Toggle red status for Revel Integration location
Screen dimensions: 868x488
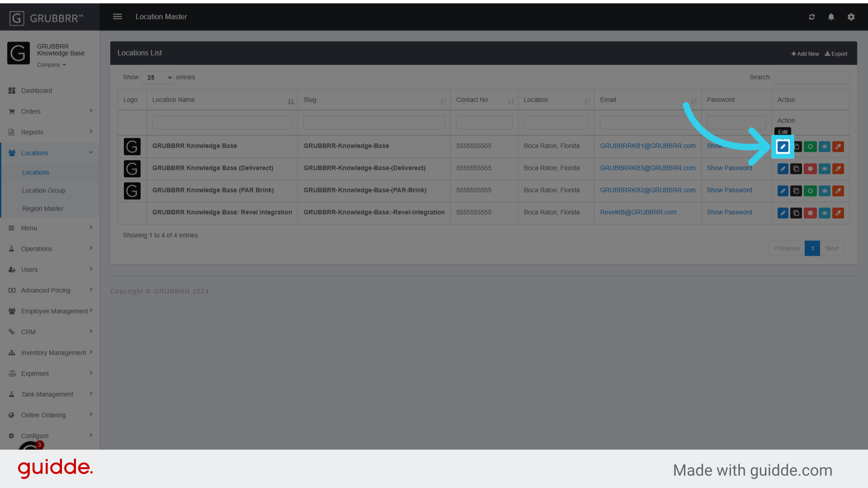(x=810, y=213)
